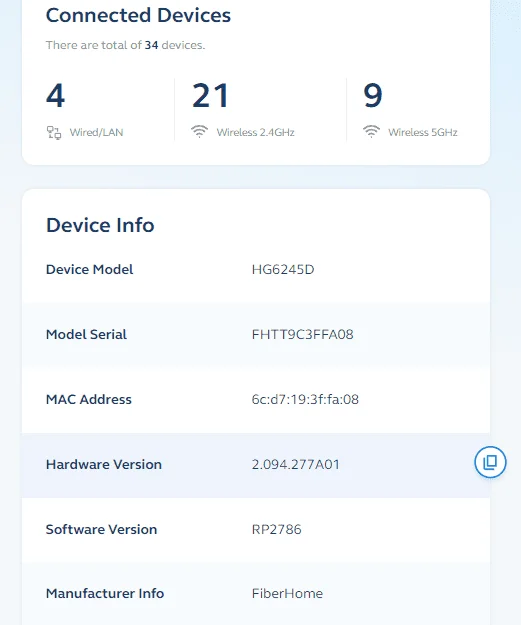Select the software version RP2786
Screen dimensions: 521x625
pos(277,529)
